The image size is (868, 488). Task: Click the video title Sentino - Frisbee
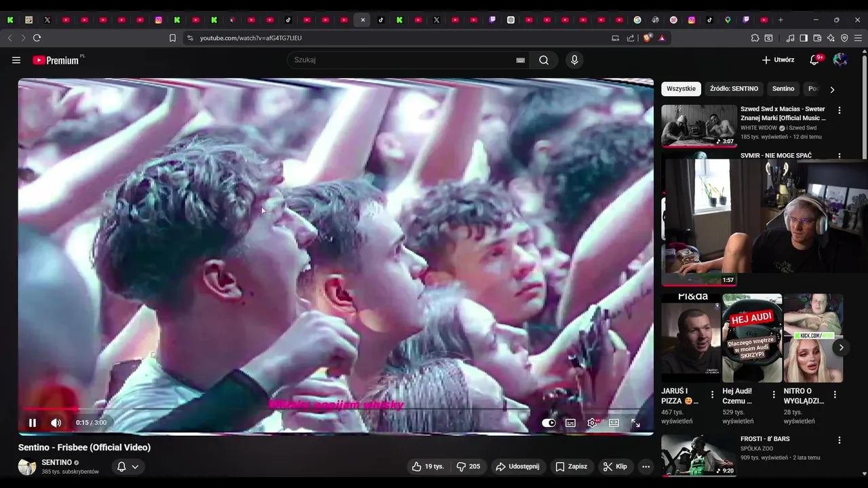pyautogui.click(x=84, y=447)
